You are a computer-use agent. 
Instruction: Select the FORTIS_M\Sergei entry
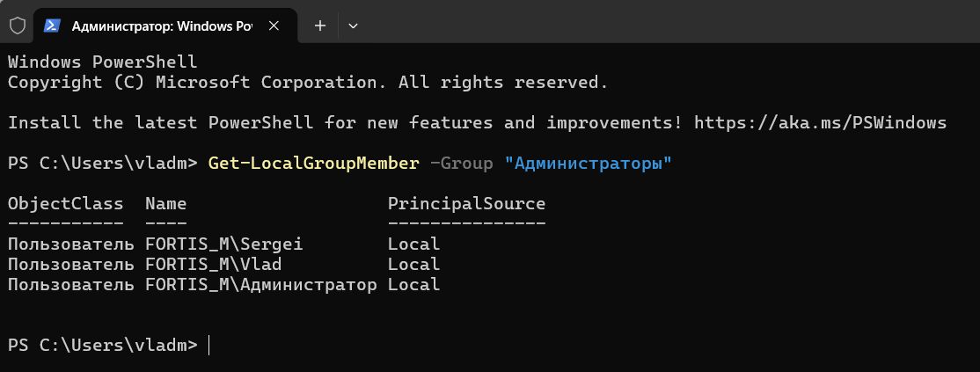click(x=223, y=244)
